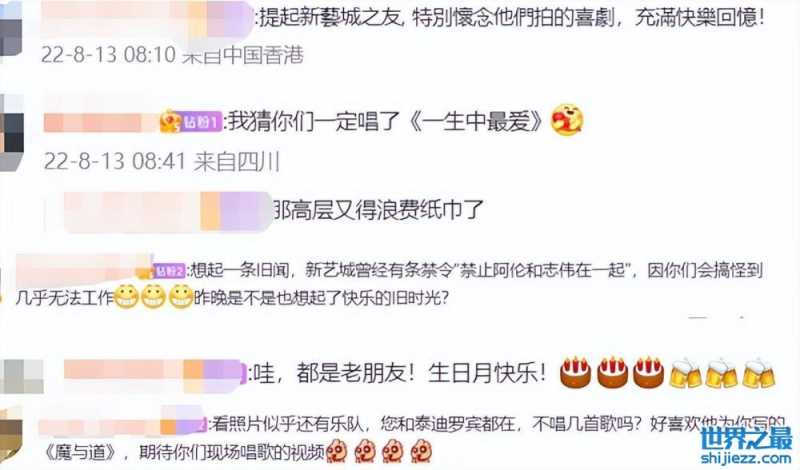Click the reply 那高层又得浪费纸巾了
The height and width of the screenshot is (470, 800).
pos(379,210)
